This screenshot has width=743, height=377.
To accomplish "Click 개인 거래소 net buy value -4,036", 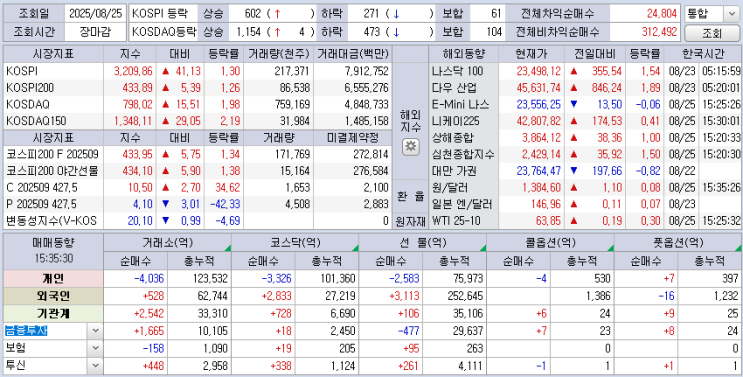I will click(x=149, y=278).
